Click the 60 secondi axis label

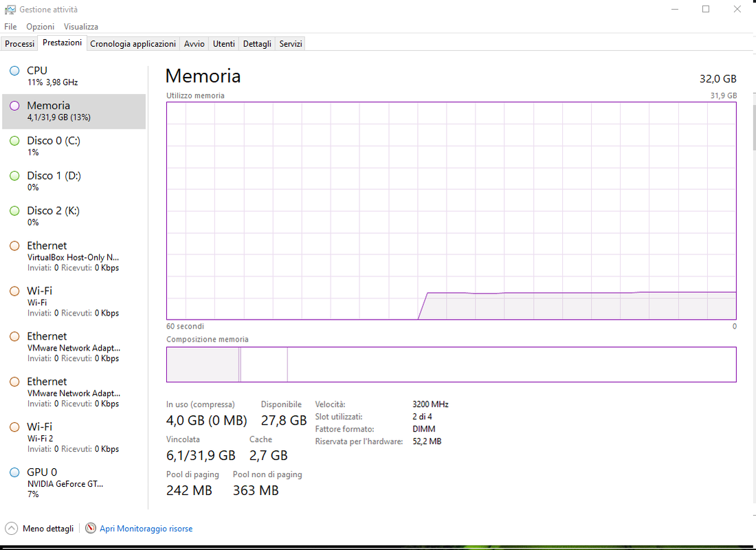(185, 327)
